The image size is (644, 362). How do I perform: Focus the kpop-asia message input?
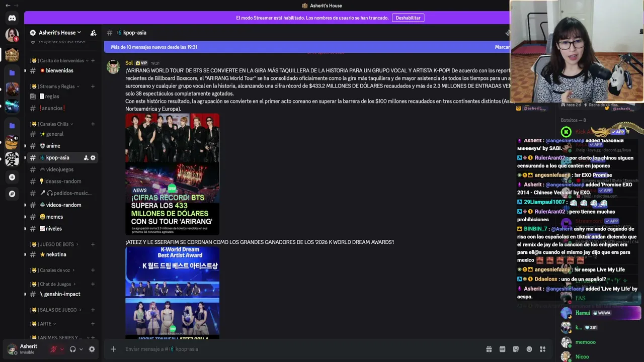302,349
